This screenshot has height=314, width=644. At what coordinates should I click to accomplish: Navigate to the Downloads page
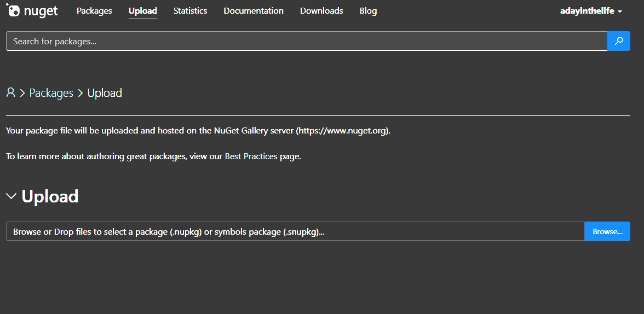click(x=321, y=11)
